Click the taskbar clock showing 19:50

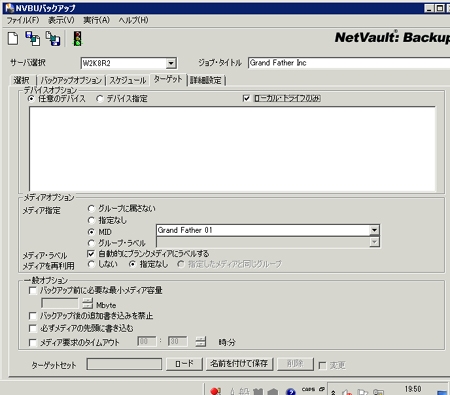coord(413,389)
